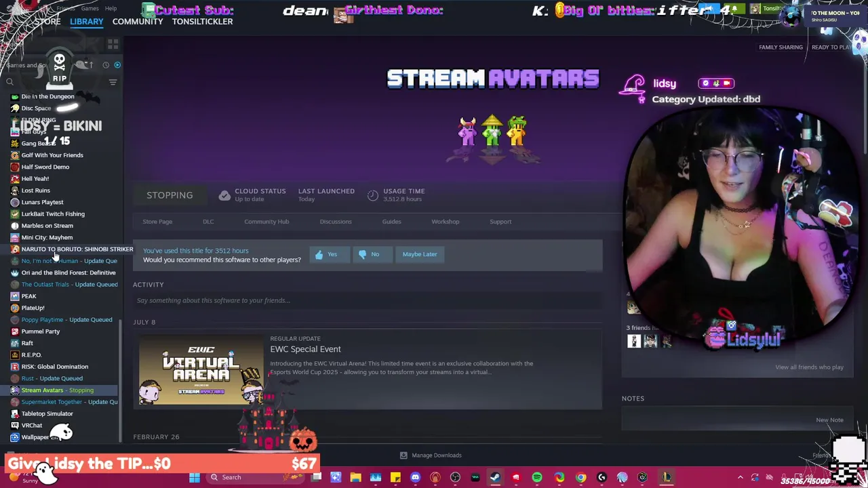The image size is (868, 488).
Task: Click the thumbs down No icon
Action: coord(362,254)
